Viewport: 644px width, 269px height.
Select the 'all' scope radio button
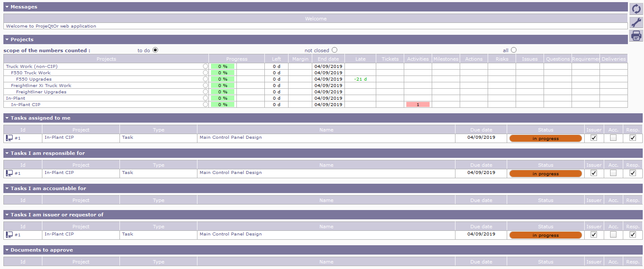[514, 50]
